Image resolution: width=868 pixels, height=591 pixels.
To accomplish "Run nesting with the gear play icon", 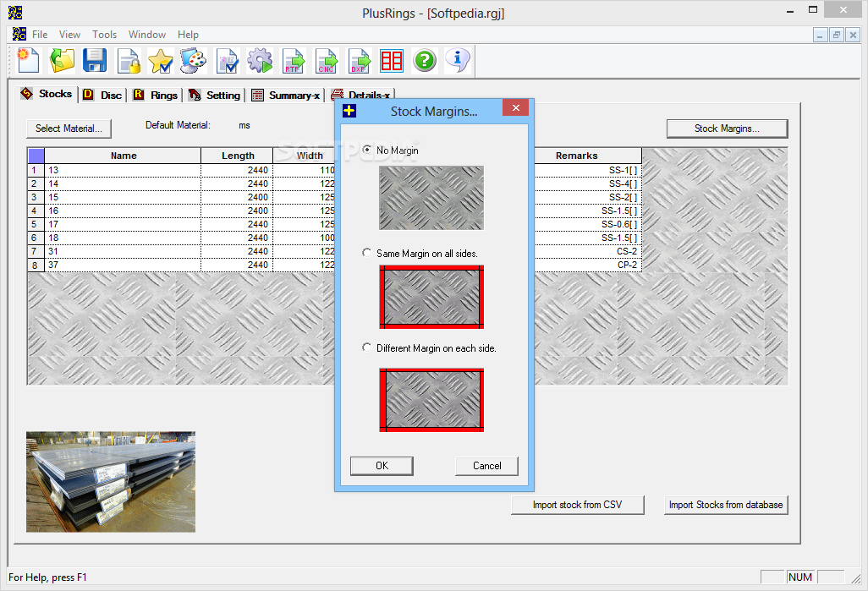I will point(261,60).
